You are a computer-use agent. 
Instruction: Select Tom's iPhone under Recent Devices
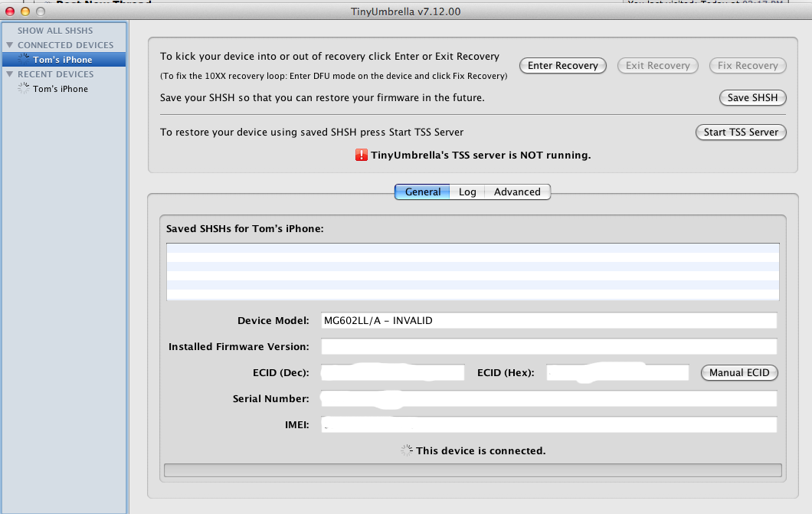(x=64, y=89)
